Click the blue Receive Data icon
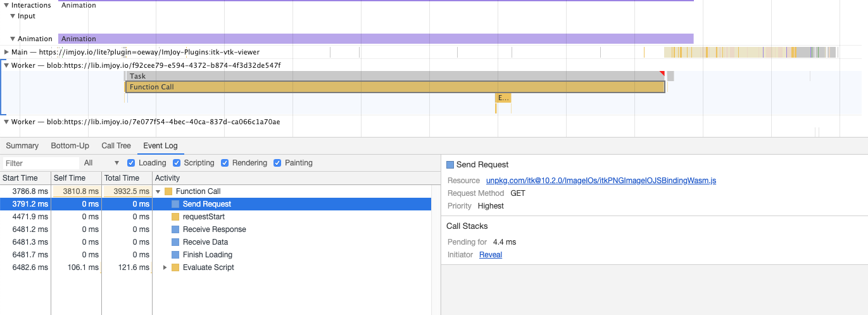 (175, 242)
